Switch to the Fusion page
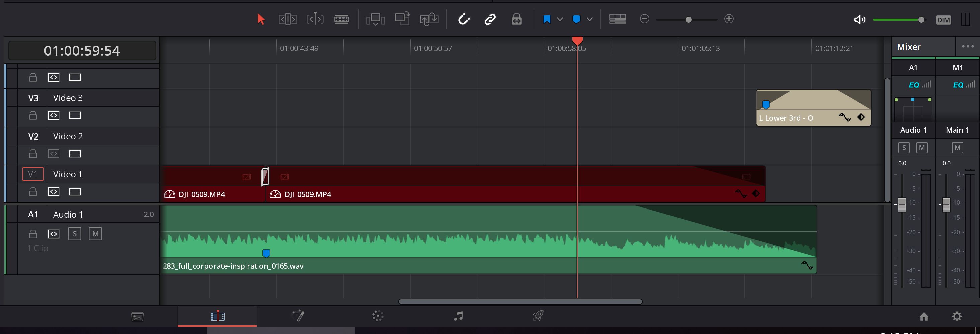This screenshot has height=334, width=980. [x=298, y=316]
